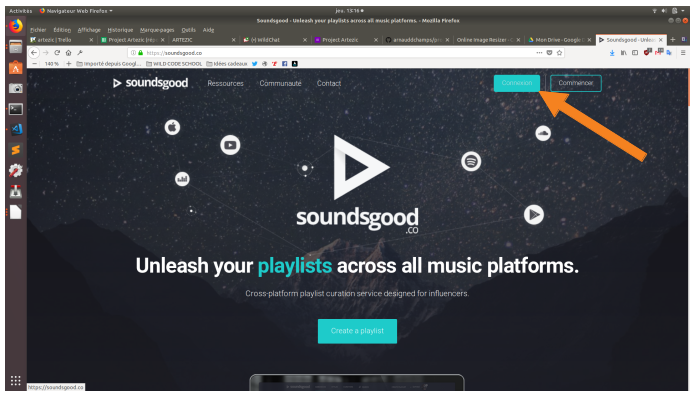The image size is (693, 395).
Task: Switch to the ARTEZIC tab
Action: click(202, 40)
